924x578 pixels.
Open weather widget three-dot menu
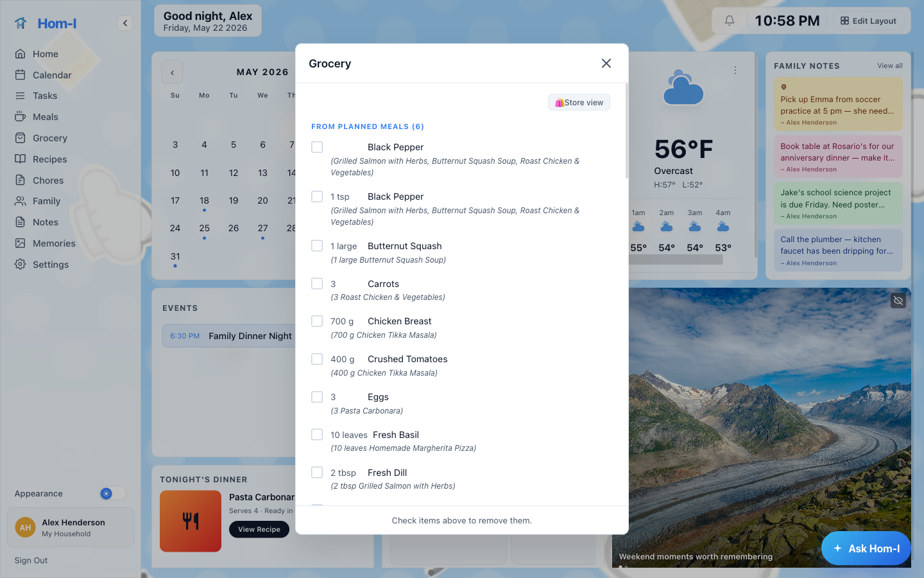735,70
